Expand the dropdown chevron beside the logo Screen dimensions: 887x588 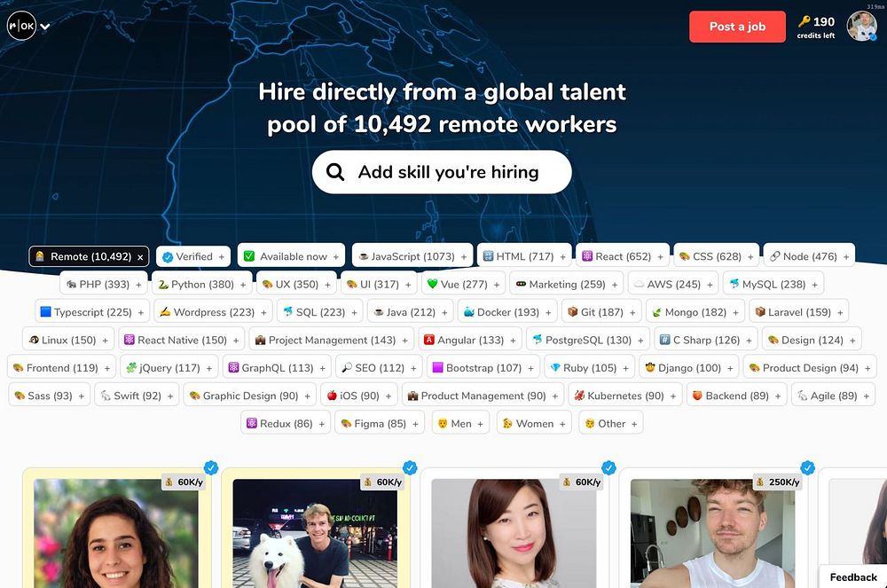pyautogui.click(x=45, y=26)
